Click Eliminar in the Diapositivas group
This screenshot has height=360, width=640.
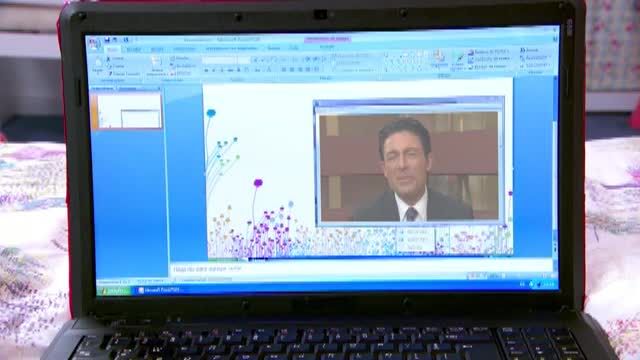pos(181,73)
